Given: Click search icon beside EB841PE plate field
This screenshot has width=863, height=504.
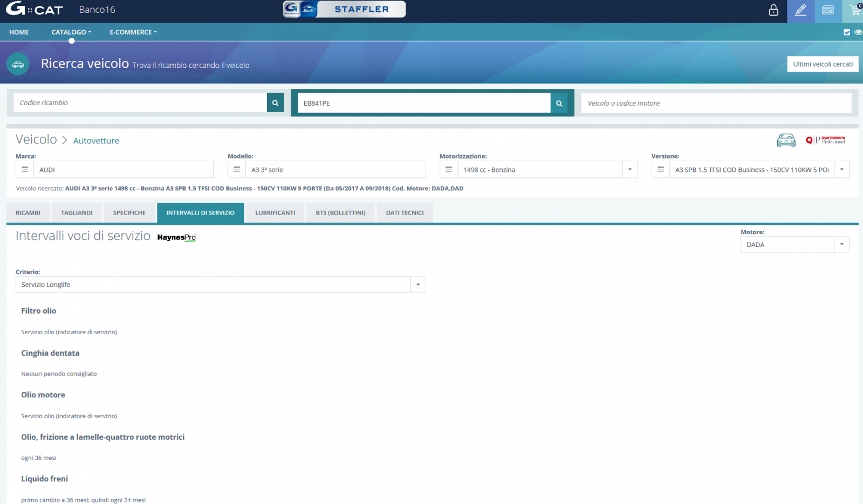Looking at the screenshot, I should (x=559, y=103).
